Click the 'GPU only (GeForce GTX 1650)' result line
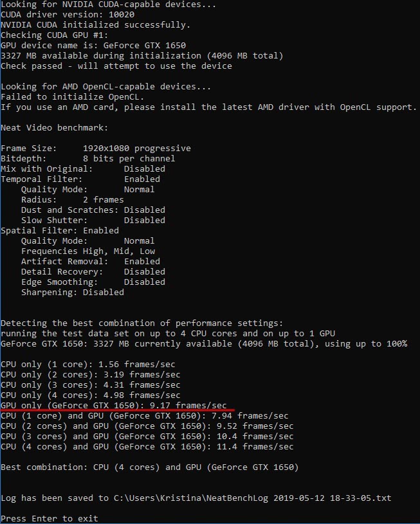This screenshot has width=420, height=524. 114,405
